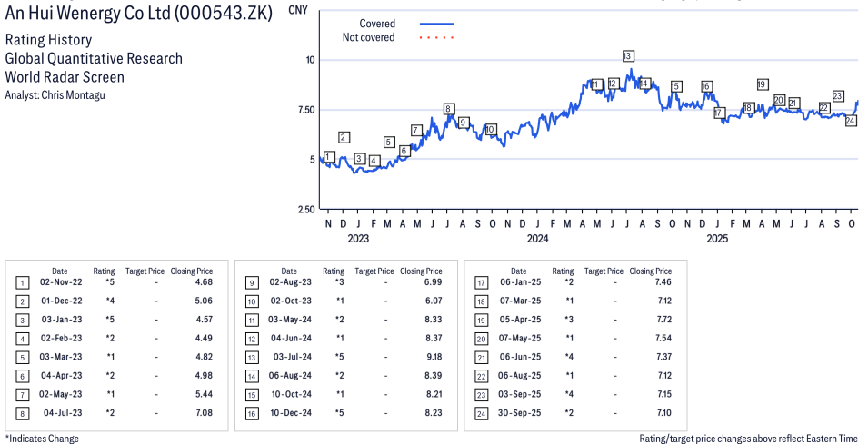The width and height of the screenshot is (868, 444).
Task: Select marker 1 on the price chart
Action: click(329, 157)
